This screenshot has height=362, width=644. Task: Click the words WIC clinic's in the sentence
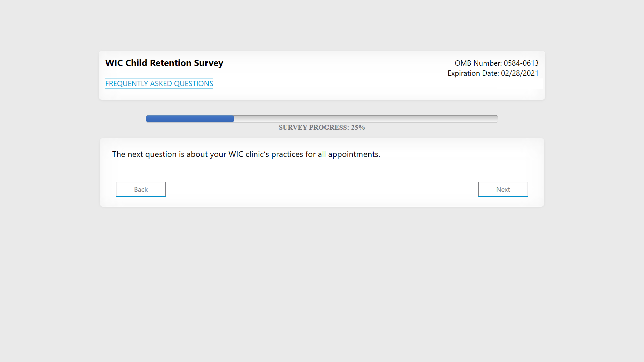point(249,154)
